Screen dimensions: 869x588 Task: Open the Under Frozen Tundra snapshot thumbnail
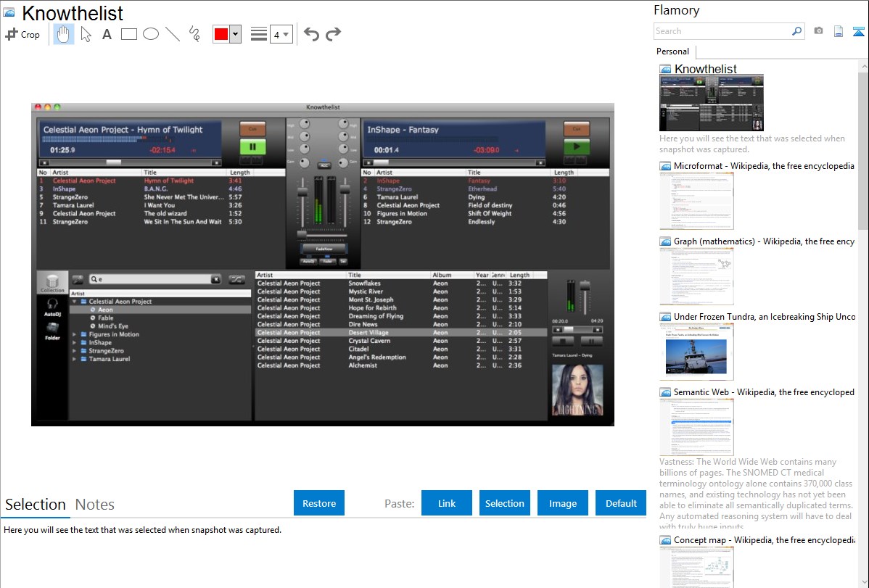click(696, 352)
